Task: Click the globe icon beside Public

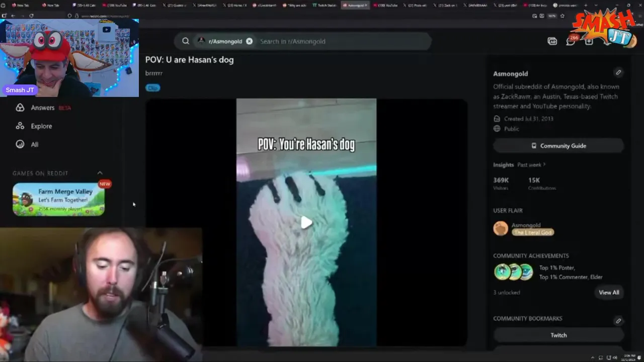Action: coord(497,129)
